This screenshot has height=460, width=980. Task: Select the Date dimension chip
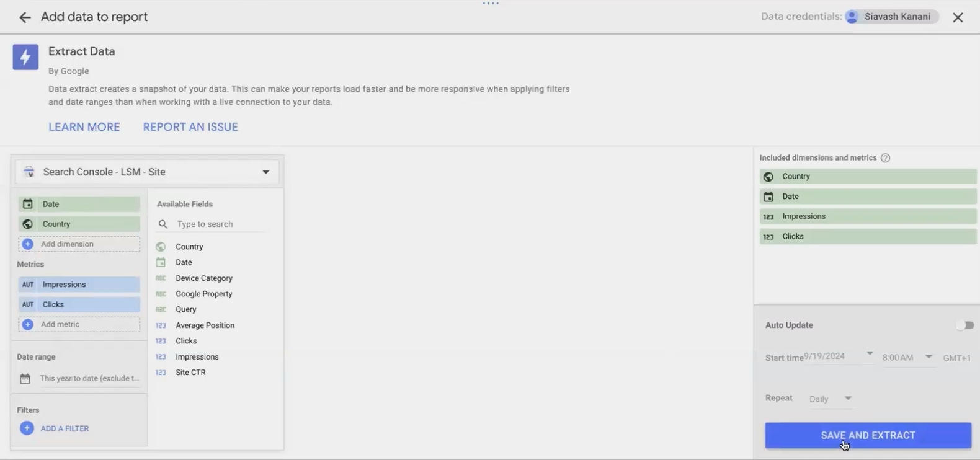(x=79, y=204)
